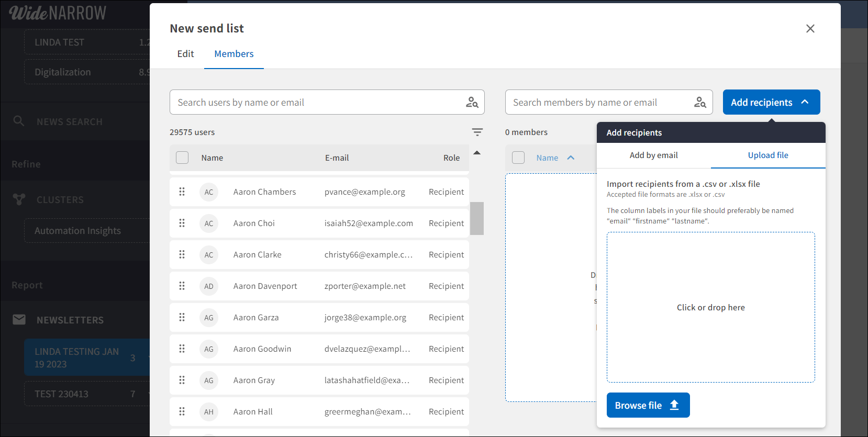Click the file drop zone area
Image resolution: width=868 pixels, height=437 pixels.
pyautogui.click(x=710, y=307)
